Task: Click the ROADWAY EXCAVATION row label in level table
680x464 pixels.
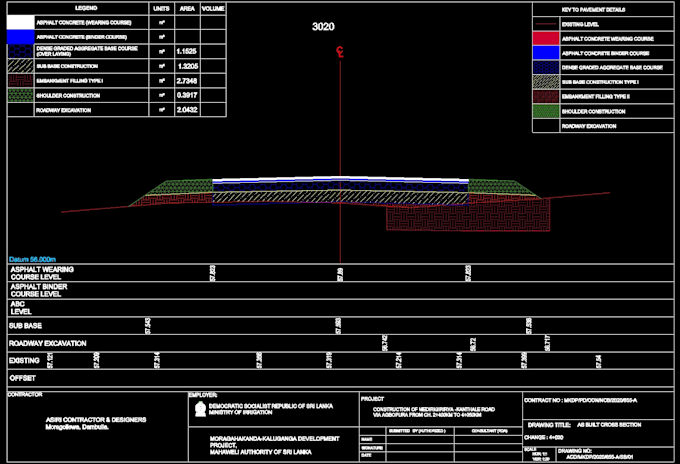Action: [x=46, y=342]
